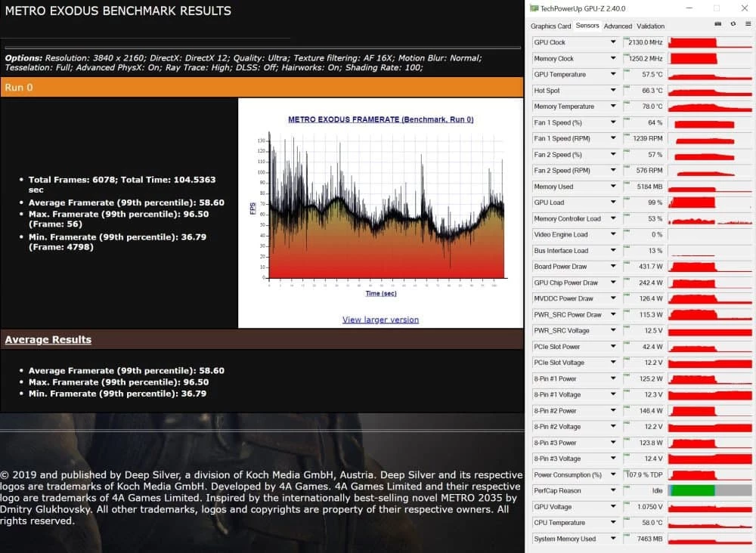
Task: Open the Fan 1 Speed (%) dropdown
Action: (x=613, y=122)
